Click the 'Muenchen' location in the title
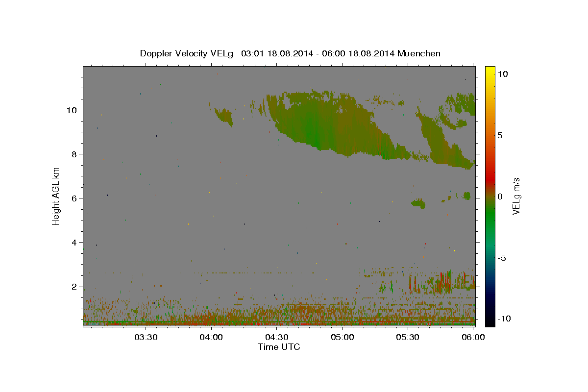The height and width of the screenshot is (392, 588). click(419, 53)
